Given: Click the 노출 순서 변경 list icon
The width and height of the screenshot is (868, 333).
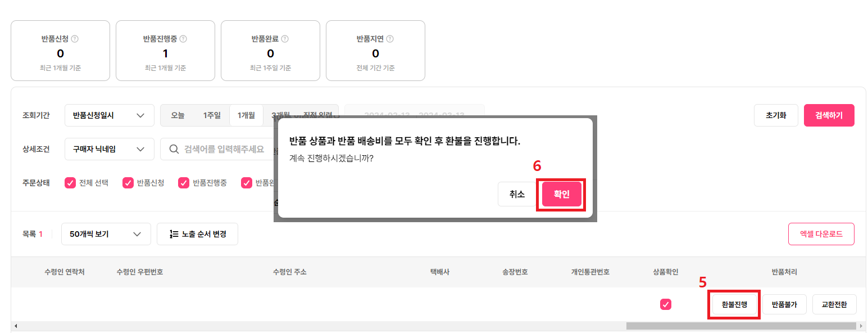Looking at the screenshot, I should [x=174, y=234].
